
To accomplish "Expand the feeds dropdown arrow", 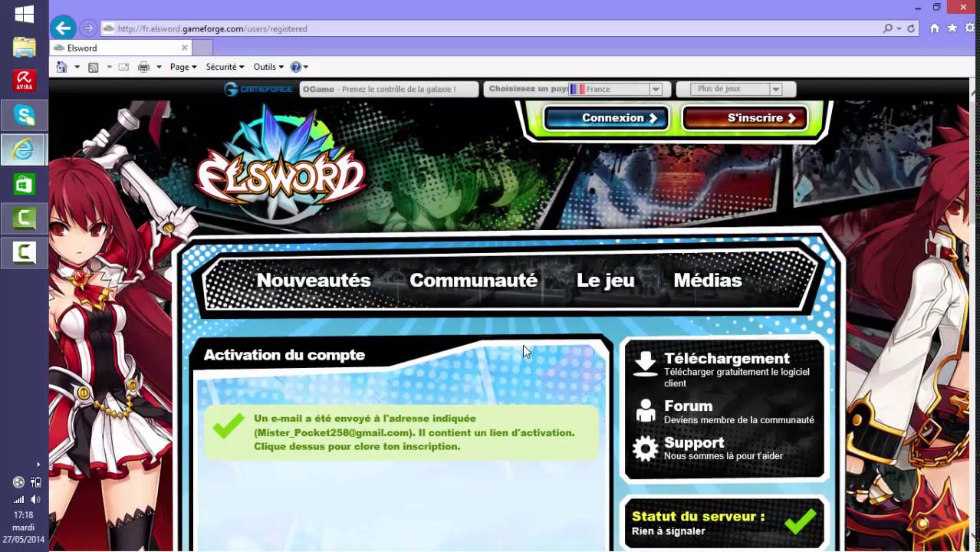I will (109, 67).
